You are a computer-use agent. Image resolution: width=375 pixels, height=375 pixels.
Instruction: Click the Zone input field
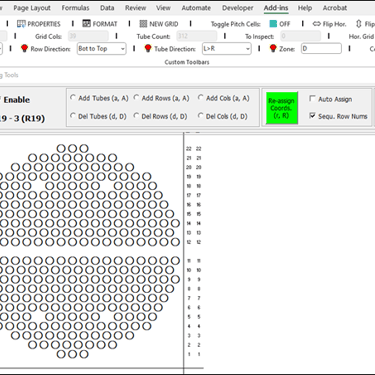pos(321,49)
